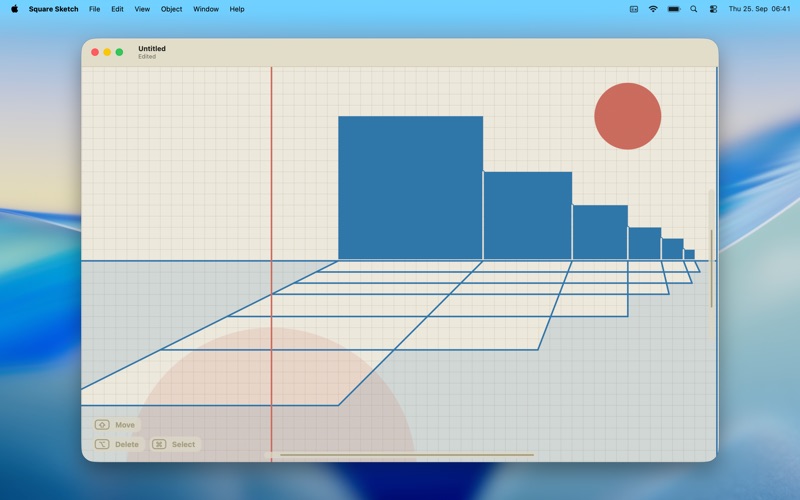The width and height of the screenshot is (800, 500).
Task: Open the View menu
Action: click(x=142, y=9)
